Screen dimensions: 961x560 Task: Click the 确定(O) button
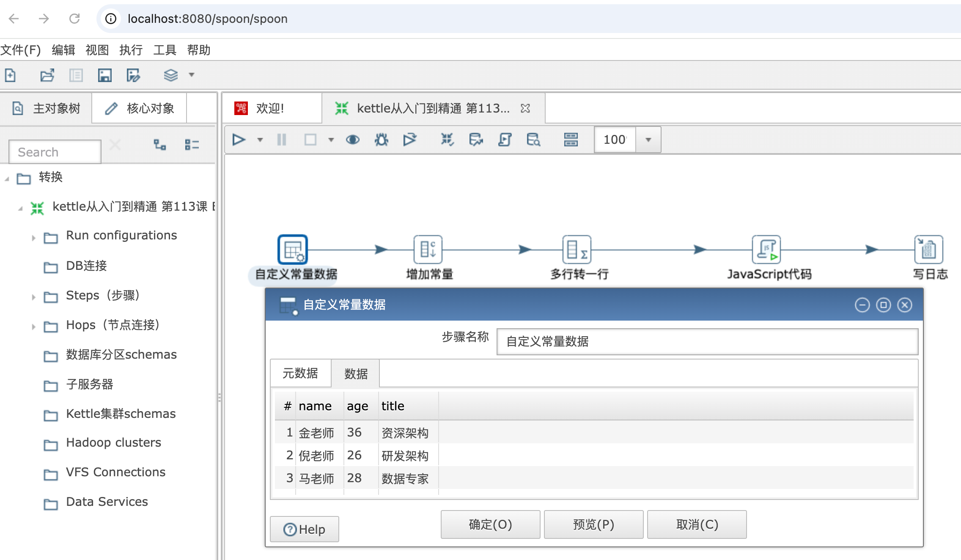[x=490, y=524]
